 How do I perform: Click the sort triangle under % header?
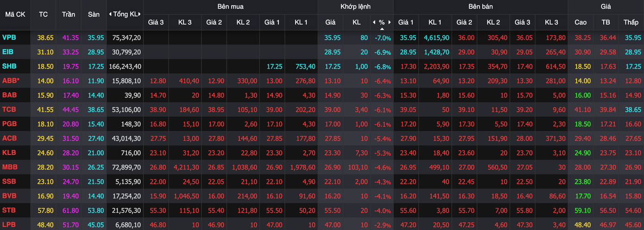382,29
